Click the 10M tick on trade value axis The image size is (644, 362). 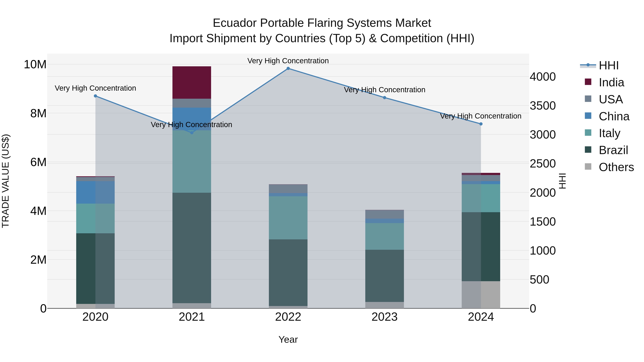click(35, 65)
